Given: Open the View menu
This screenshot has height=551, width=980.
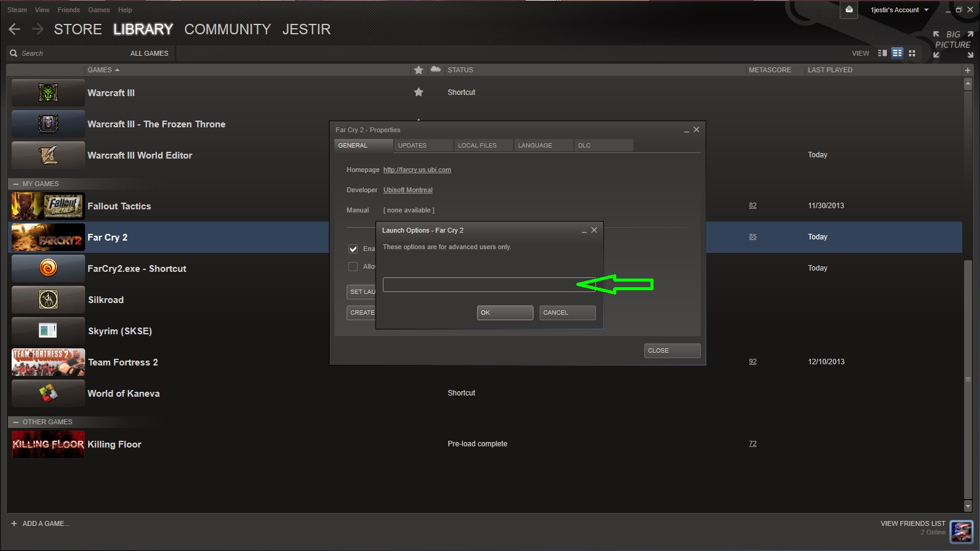Looking at the screenshot, I should pyautogui.click(x=42, y=10).
